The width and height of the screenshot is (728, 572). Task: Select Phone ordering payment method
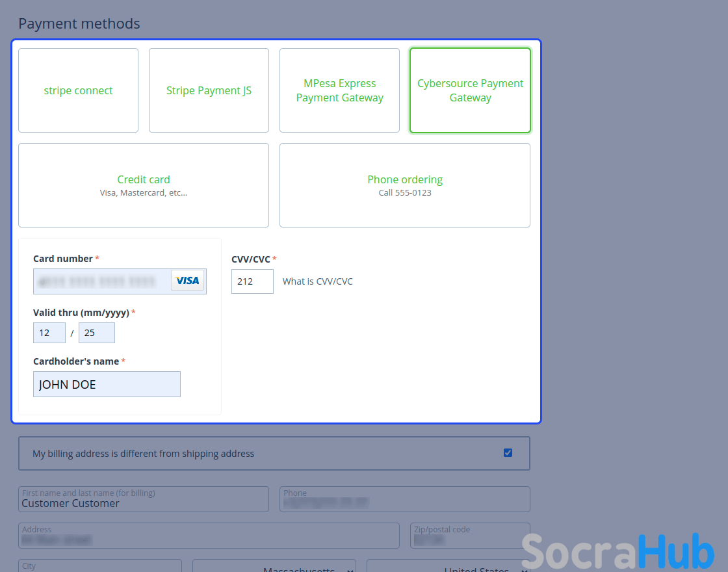tap(404, 185)
